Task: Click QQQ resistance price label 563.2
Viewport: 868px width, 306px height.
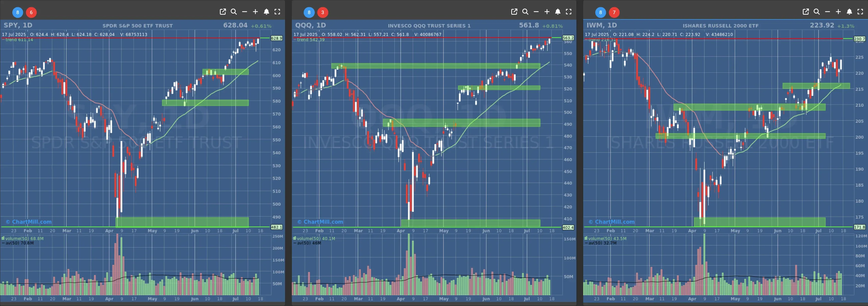Action: point(568,38)
